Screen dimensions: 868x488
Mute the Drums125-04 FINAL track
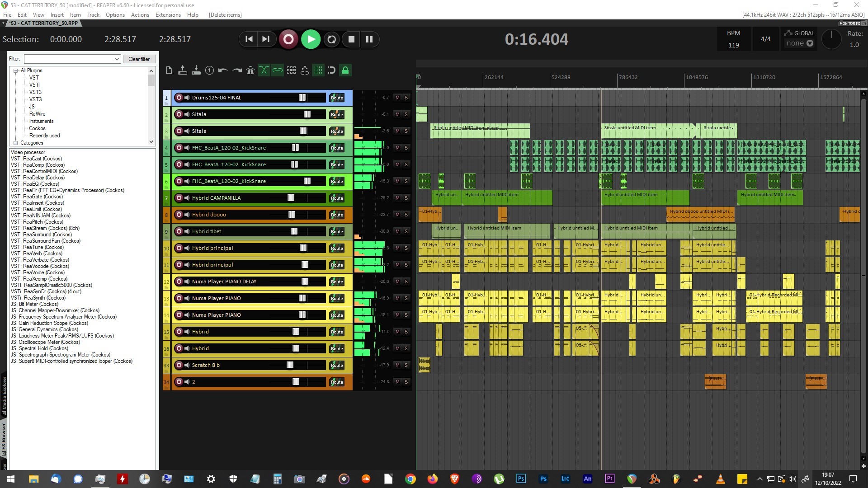tap(397, 98)
